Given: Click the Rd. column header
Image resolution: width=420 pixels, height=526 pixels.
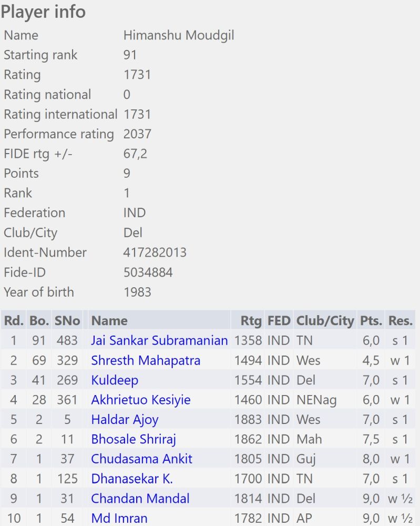Looking at the screenshot, I should click(x=13, y=320).
